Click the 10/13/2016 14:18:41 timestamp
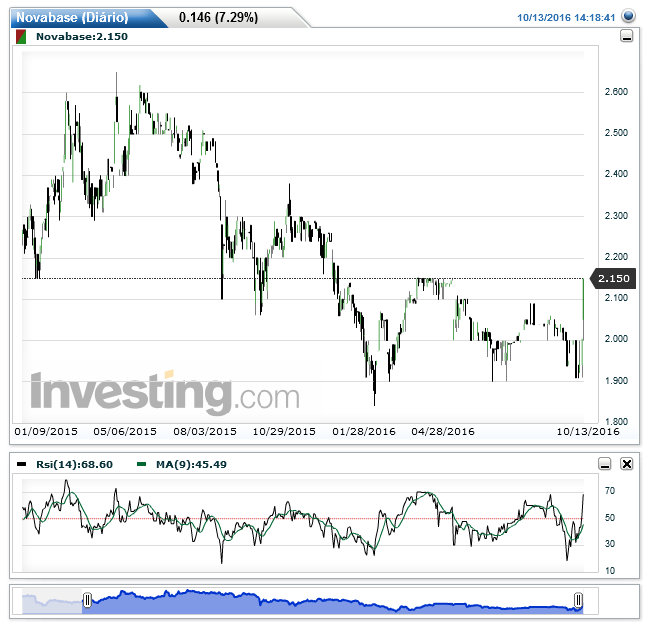 click(566, 17)
